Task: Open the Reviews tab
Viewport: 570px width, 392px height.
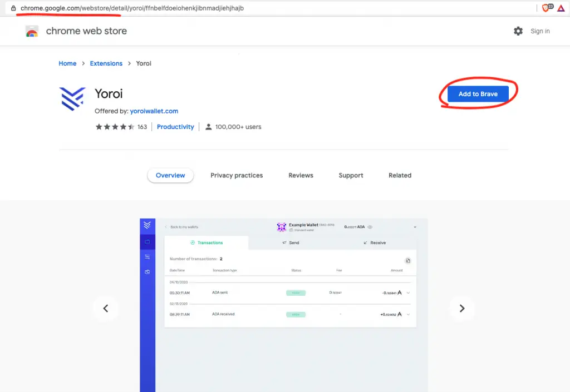Action: pyautogui.click(x=301, y=175)
